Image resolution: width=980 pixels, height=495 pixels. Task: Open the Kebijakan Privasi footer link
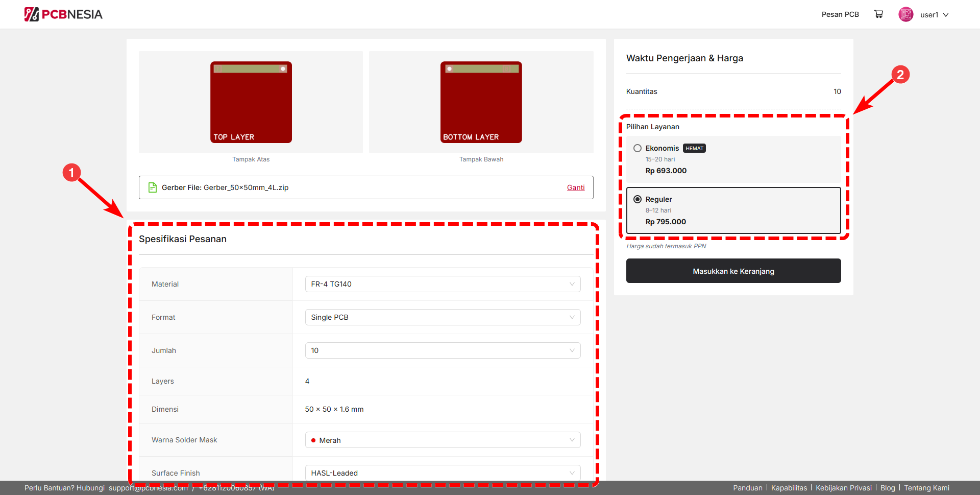[x=844, y=488]
